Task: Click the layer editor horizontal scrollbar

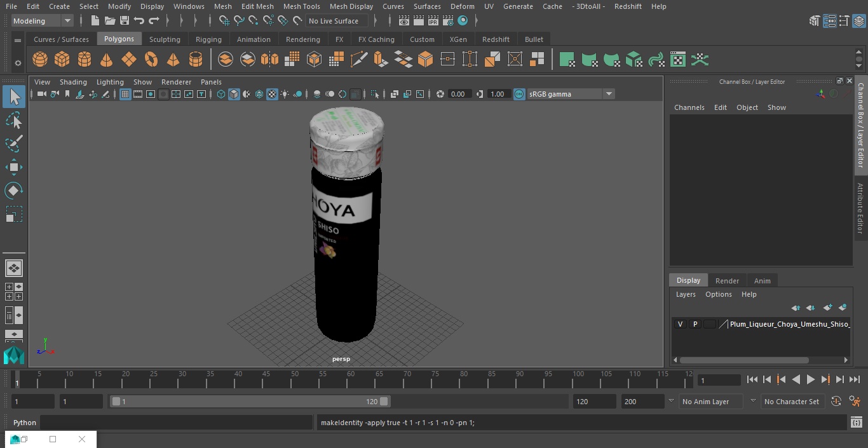Action: [x=744, y=360]
